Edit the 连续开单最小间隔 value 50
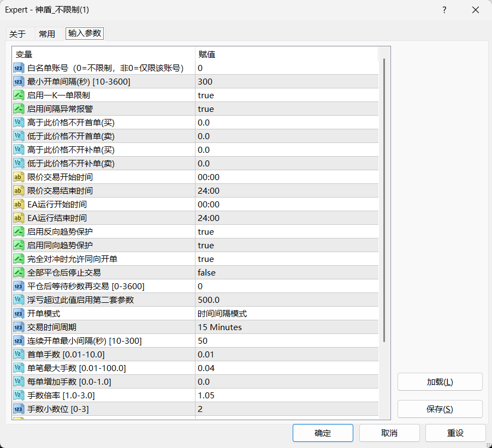This screenshot has width=492, height=448. click(287, 341)
